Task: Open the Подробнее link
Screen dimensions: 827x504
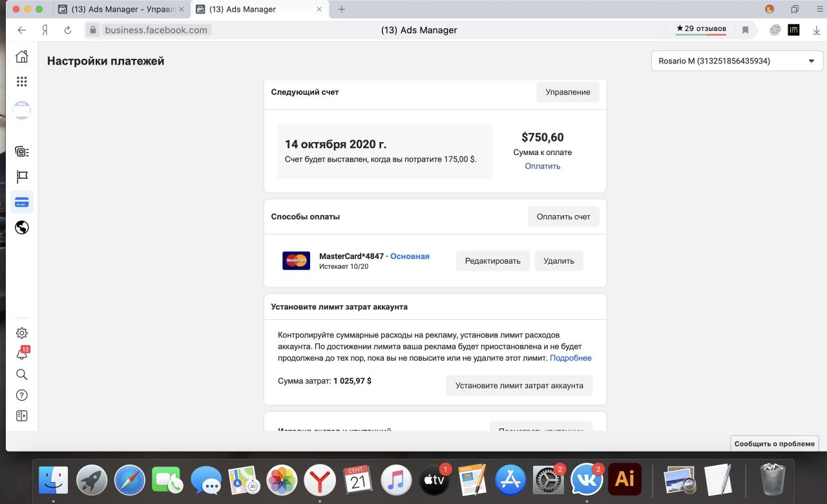Action: coord(571,357)
